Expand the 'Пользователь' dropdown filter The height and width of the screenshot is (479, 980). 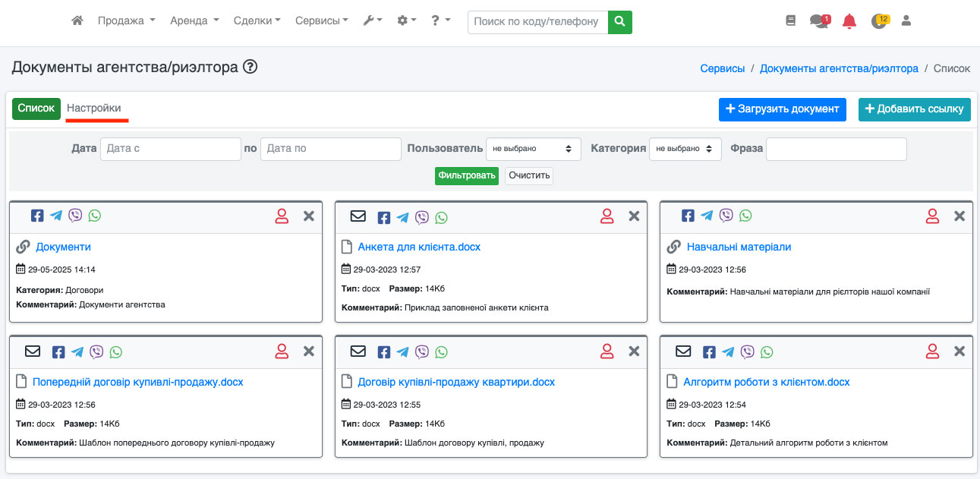(x=533, y=149)
